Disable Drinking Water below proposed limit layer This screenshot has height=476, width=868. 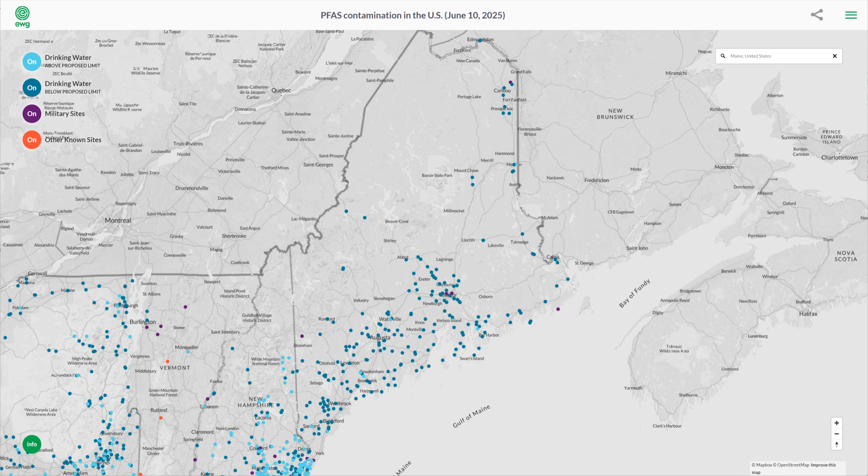point(32,88)
